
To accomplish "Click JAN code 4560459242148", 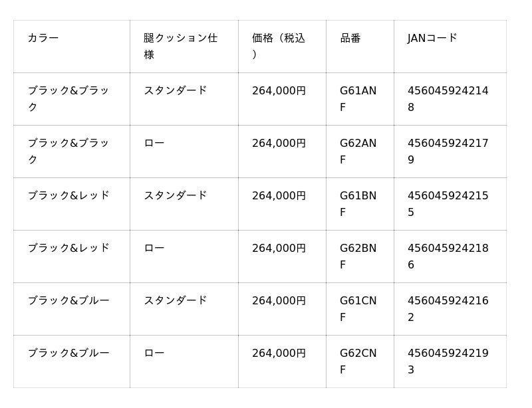I will coord(448,99).
